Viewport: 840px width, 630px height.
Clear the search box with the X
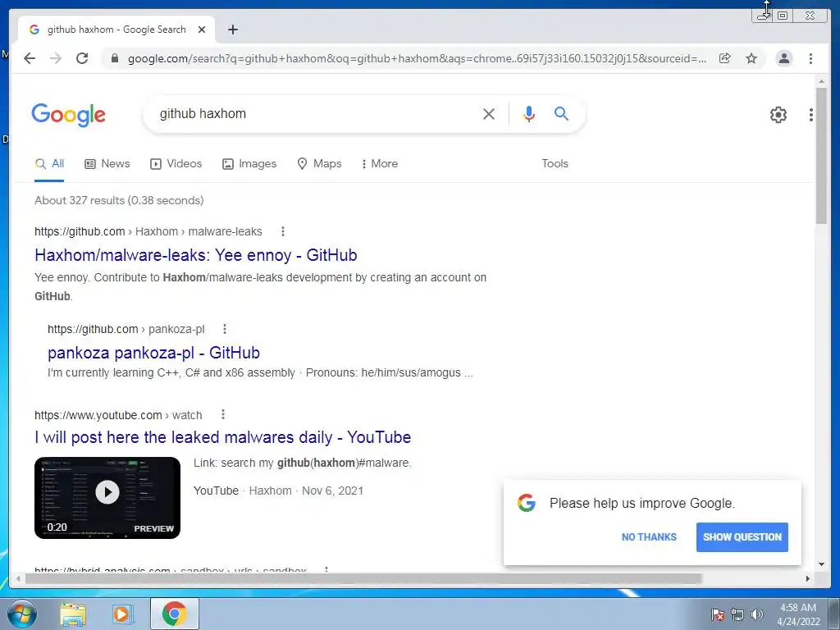(x=489, y=113)
